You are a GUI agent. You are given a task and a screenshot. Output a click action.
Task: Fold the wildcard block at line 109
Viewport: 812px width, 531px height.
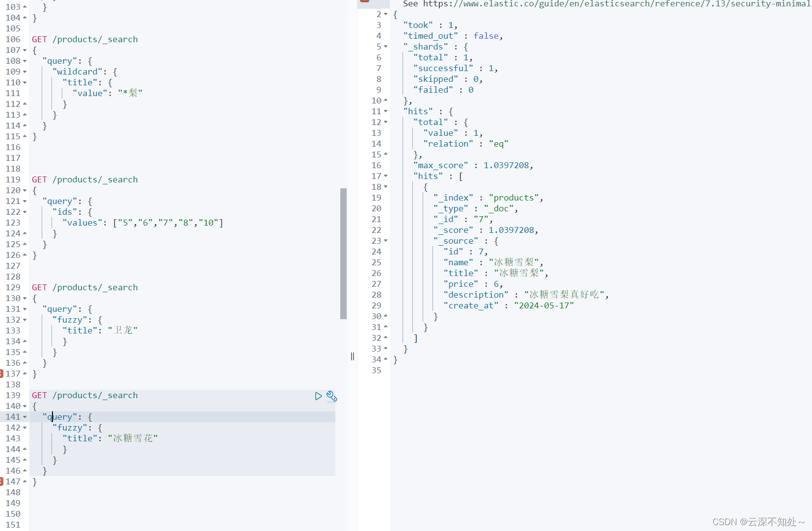coord(25,72)
